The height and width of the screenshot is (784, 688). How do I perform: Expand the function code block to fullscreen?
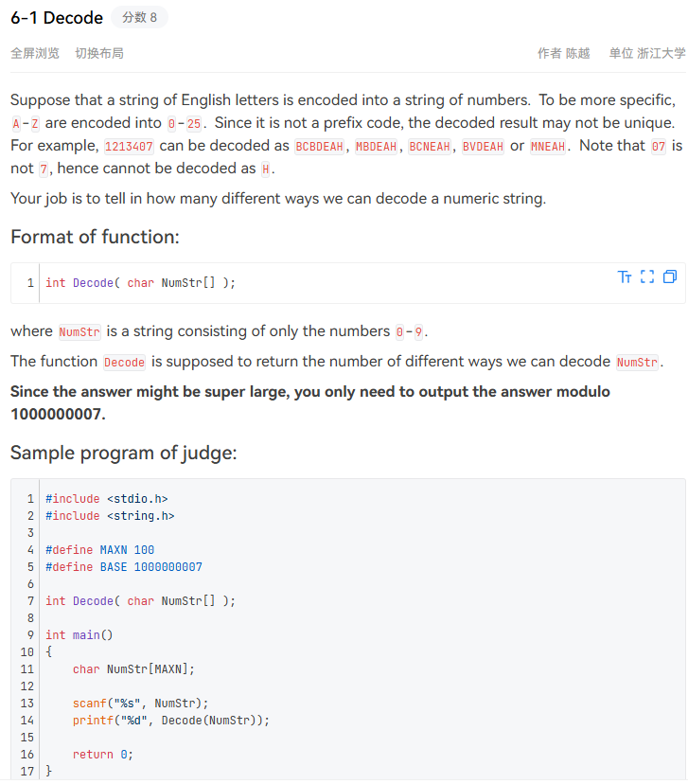[647, 276]
